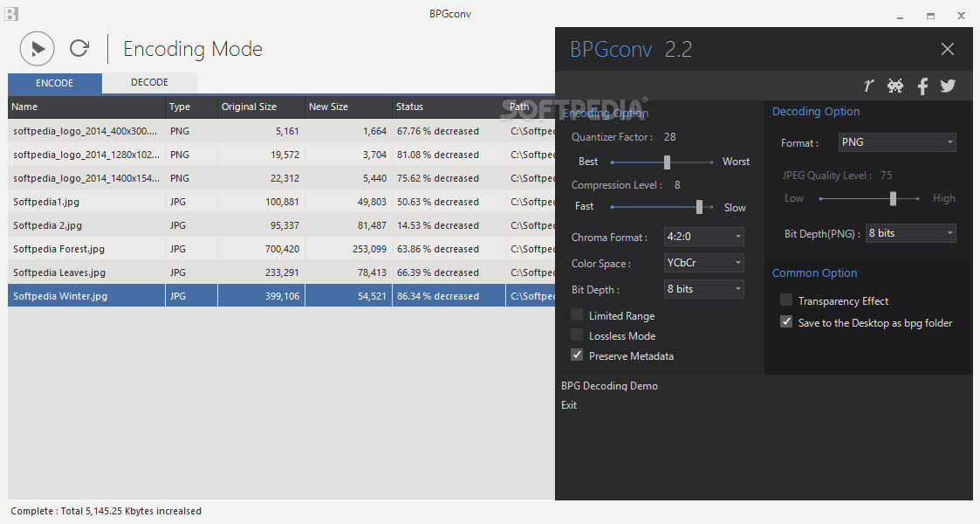This screenshot has width=980, height=524.
Task: Open the BPG Decoding Demo menu item
Action: point(609,386)
